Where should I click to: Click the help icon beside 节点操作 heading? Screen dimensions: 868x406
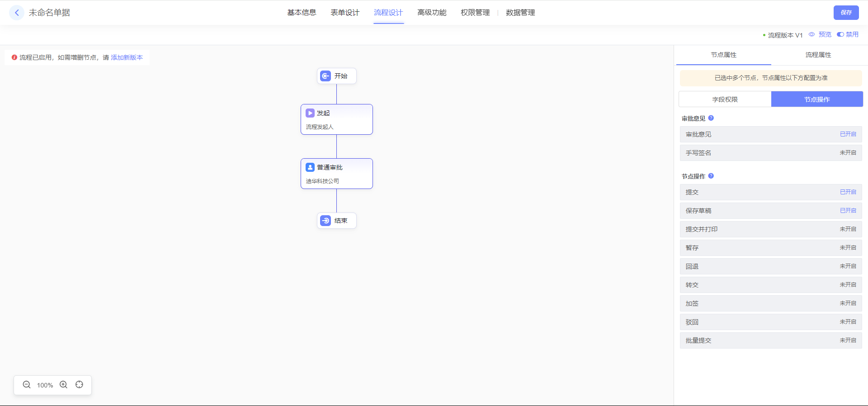711,176
